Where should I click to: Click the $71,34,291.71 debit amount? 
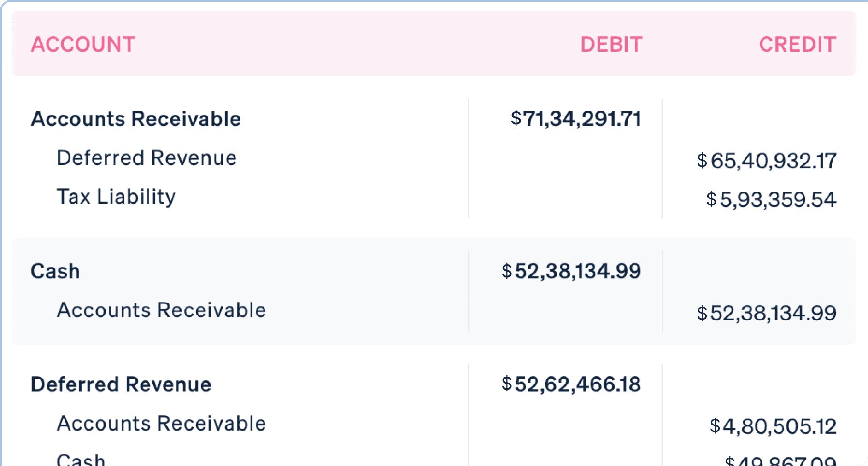pyautogui.click(x=576, y=119)
